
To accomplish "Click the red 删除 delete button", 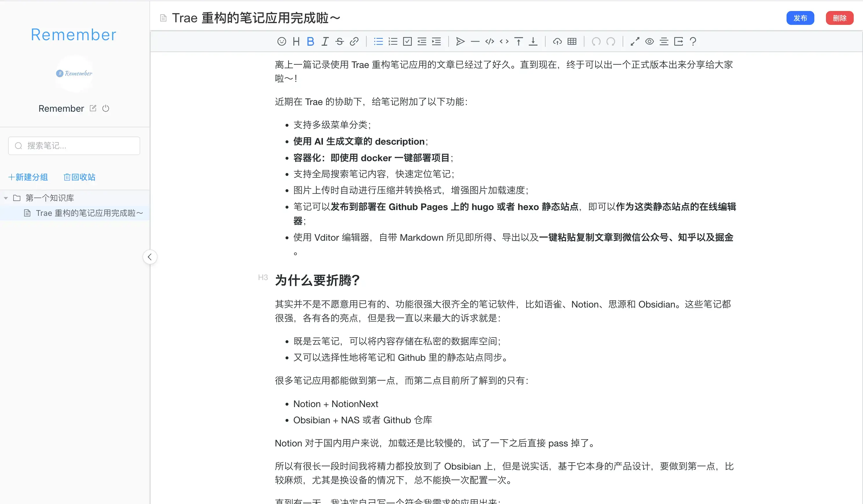I will 839,18.
